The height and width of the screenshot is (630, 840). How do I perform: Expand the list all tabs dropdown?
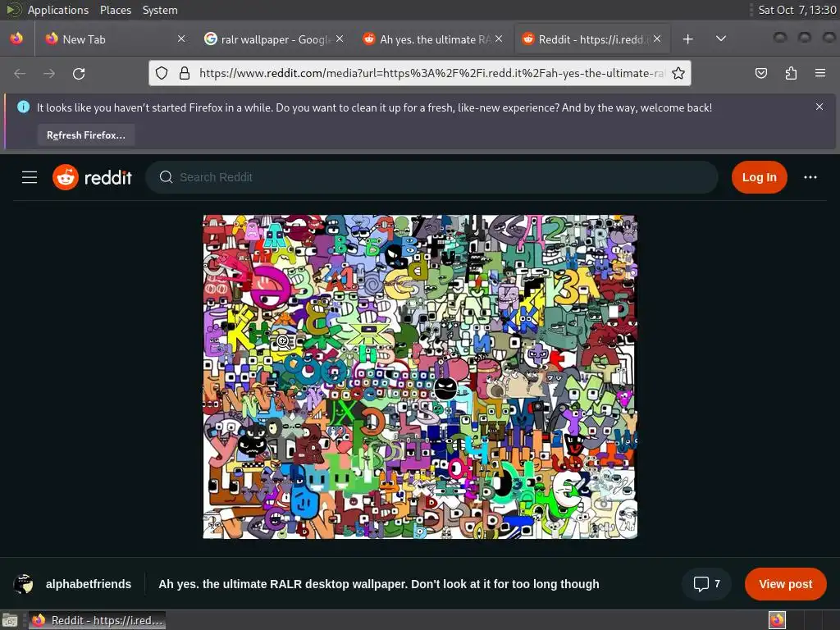coord(721,39)
